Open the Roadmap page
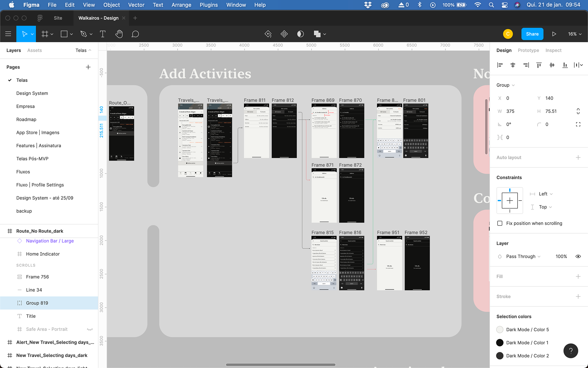The image size is (588, 368). (26, 119)
